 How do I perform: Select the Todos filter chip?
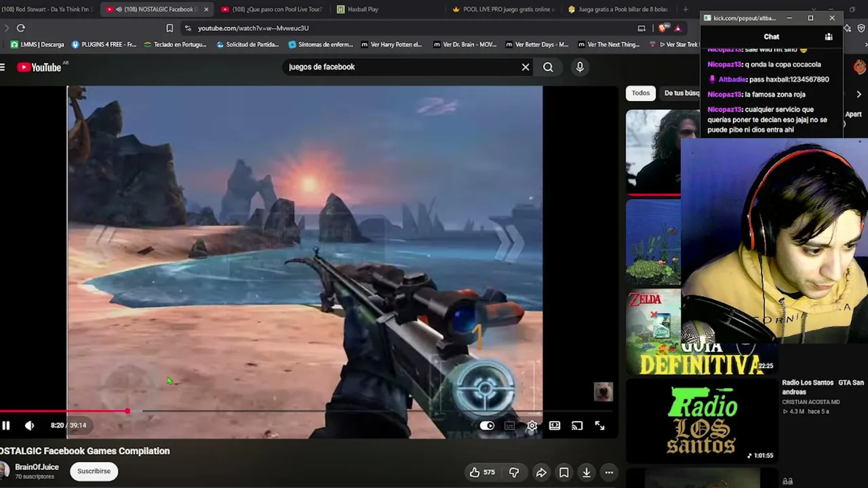click(x=641, y=93)
